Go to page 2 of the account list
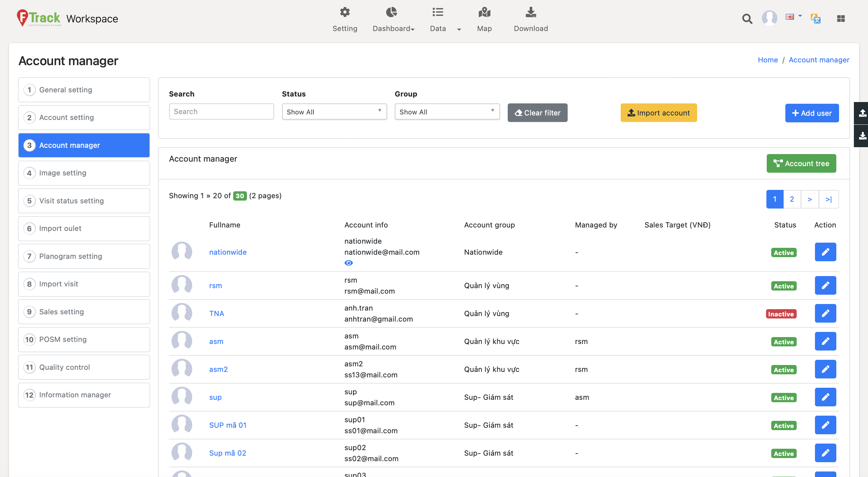The height and width of the screenshot is (477, 868). click(792, 199)
